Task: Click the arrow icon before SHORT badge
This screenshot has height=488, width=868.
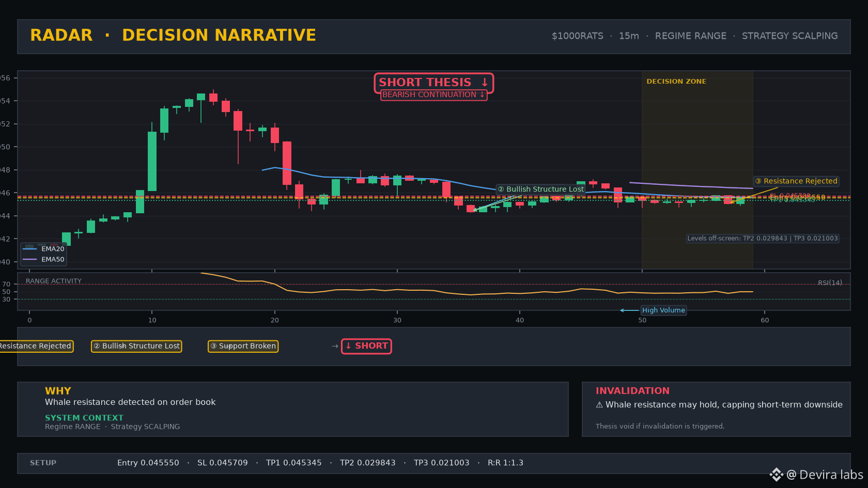Action: 335,347
